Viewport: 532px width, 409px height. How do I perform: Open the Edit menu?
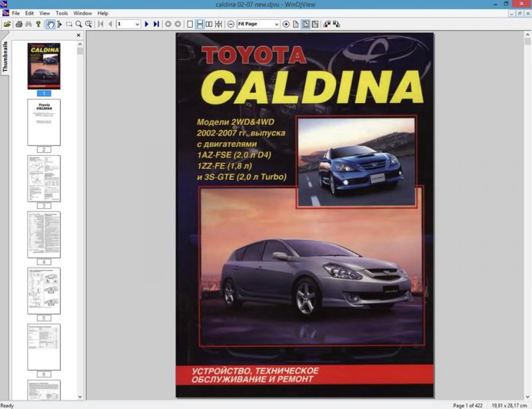(29, 13)
